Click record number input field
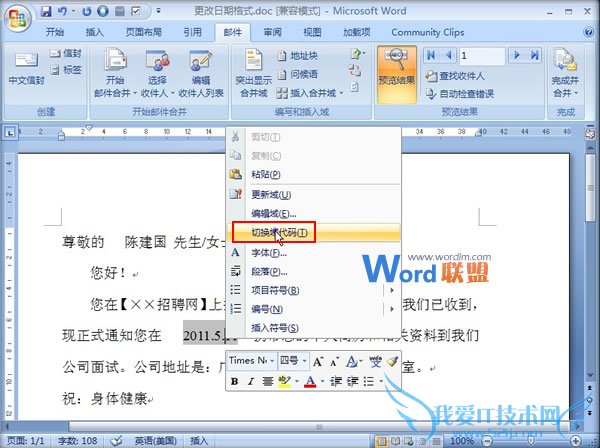Viewport: 600px width, 448px height. pos(482,56)
